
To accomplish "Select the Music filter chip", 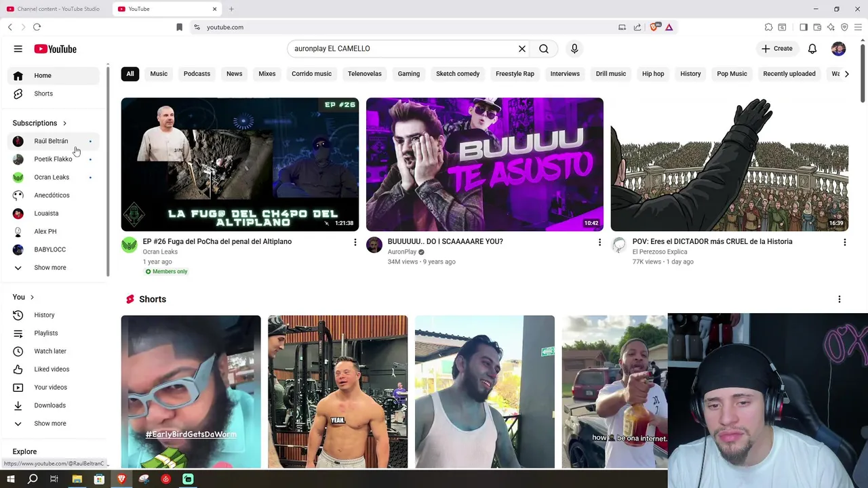I will [x=159, y=74].
